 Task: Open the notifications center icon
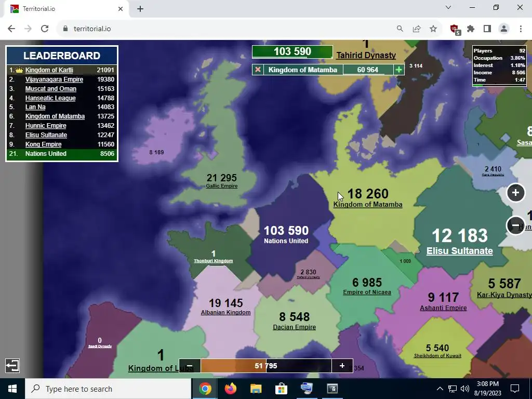pos(515,389)
